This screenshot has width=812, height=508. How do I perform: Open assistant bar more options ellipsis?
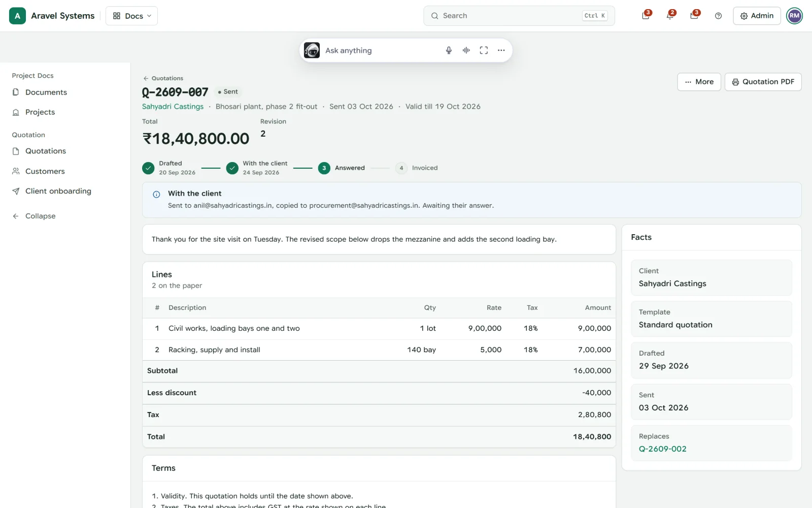point(501,50)
